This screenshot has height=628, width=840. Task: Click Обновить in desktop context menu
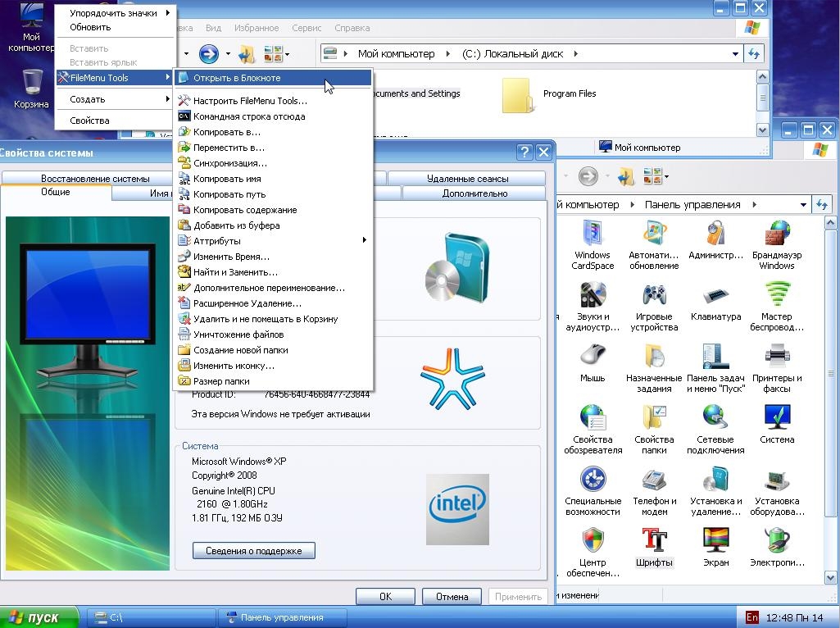click(x=116, y=27)
